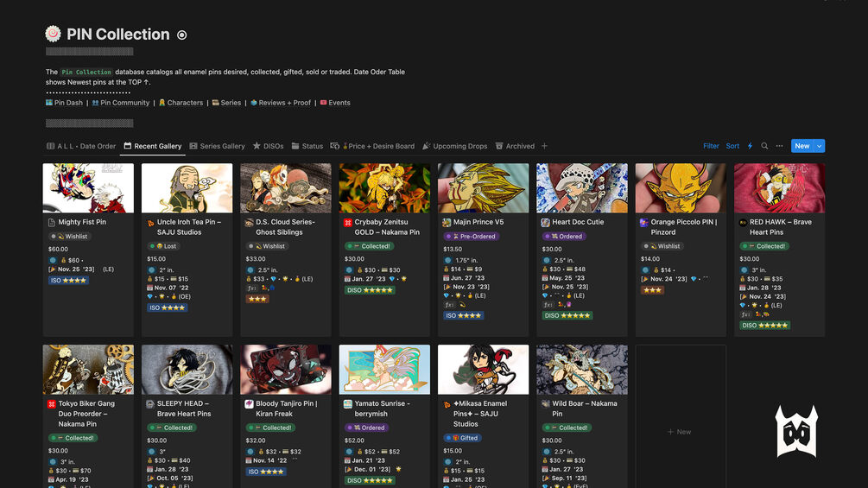Click the Events icon in link row
This screenshot has width=868, height=488.
(323, 103)
